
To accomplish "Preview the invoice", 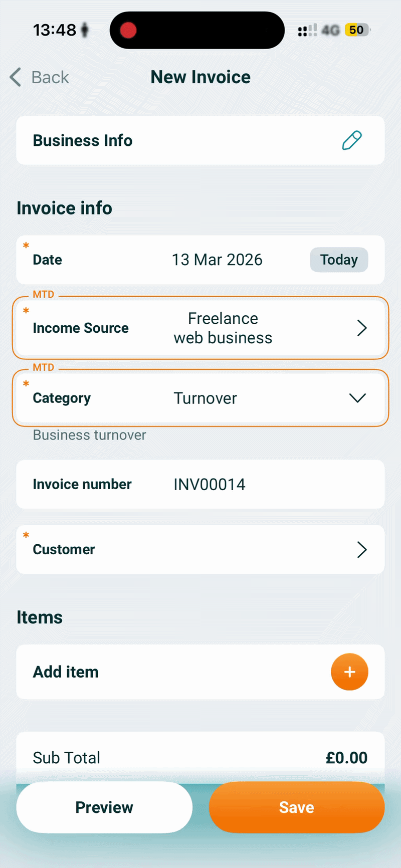I will [x=104, y=807].
